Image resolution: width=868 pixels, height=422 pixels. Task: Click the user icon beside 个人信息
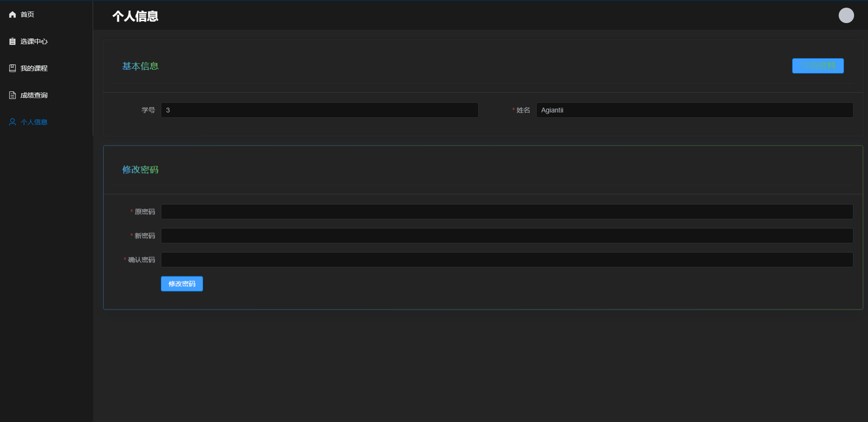coord(12,122)
